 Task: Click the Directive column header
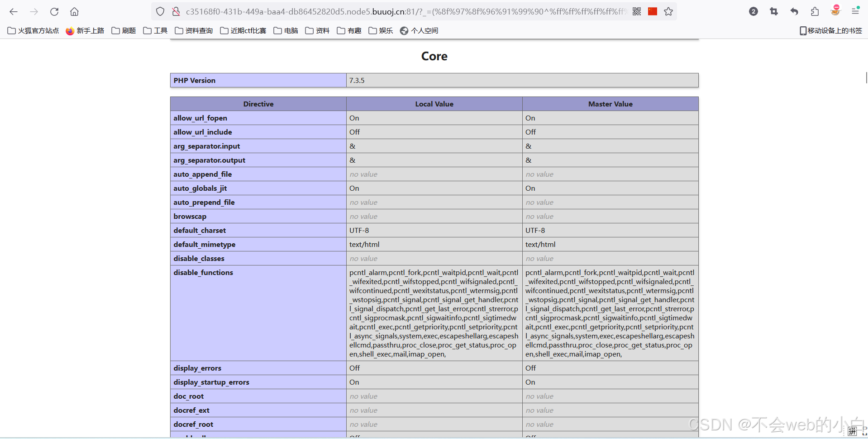(x=258, y=104)
